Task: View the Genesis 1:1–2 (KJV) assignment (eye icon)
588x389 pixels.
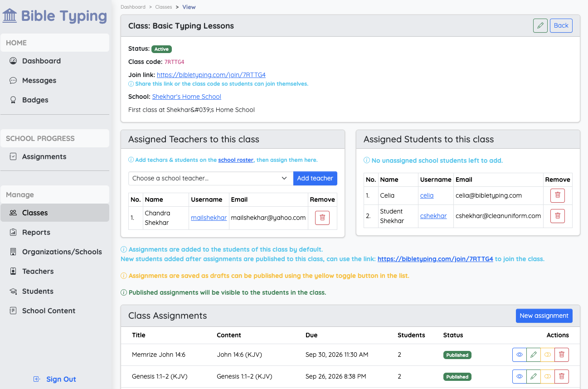Action: (x=520, y=376)
